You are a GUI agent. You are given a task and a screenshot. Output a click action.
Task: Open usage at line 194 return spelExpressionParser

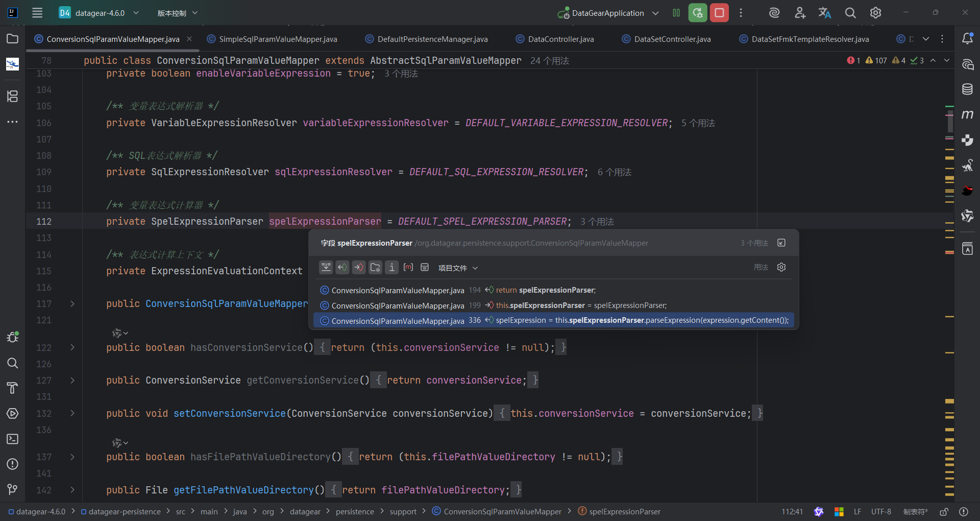coord(554,290)
